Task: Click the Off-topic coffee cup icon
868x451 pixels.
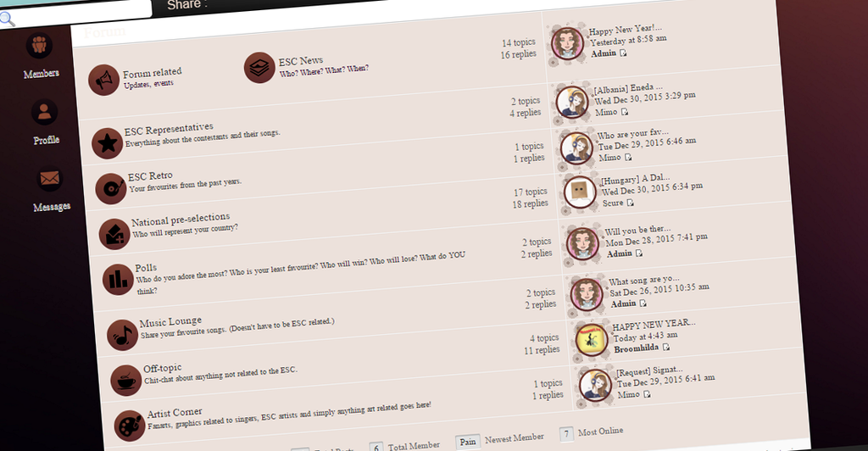Action: click(x=126, y=381)
